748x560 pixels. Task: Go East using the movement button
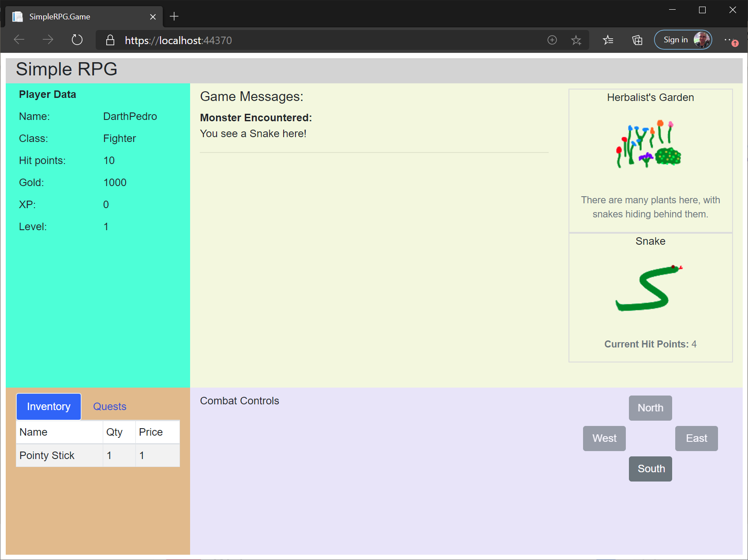tap(696, 438)
